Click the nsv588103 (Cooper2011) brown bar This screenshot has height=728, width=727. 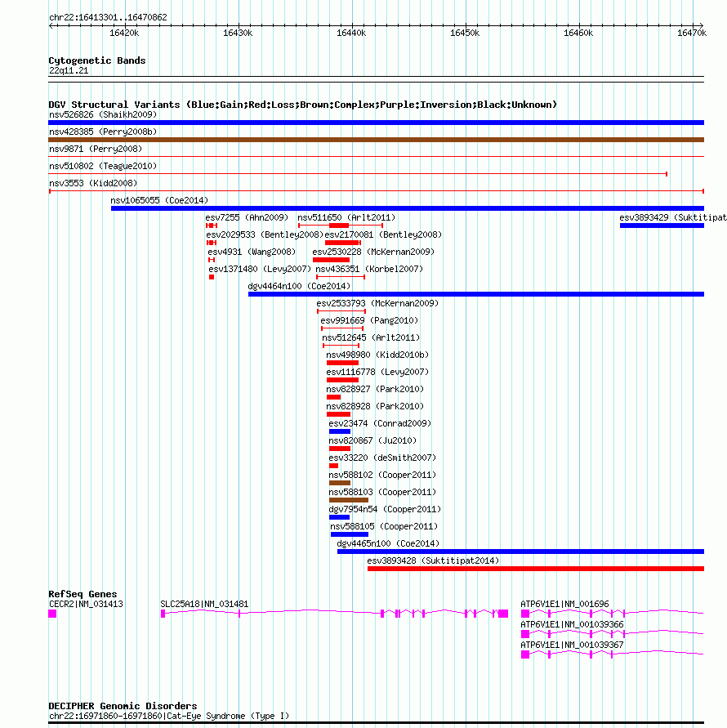[x=349, y=501]
